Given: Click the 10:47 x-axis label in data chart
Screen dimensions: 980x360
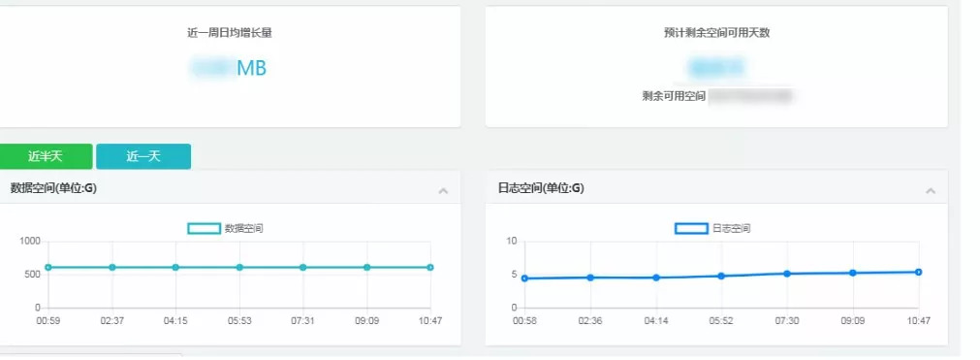Looking at the screenshot, I should tap(430, 320).
